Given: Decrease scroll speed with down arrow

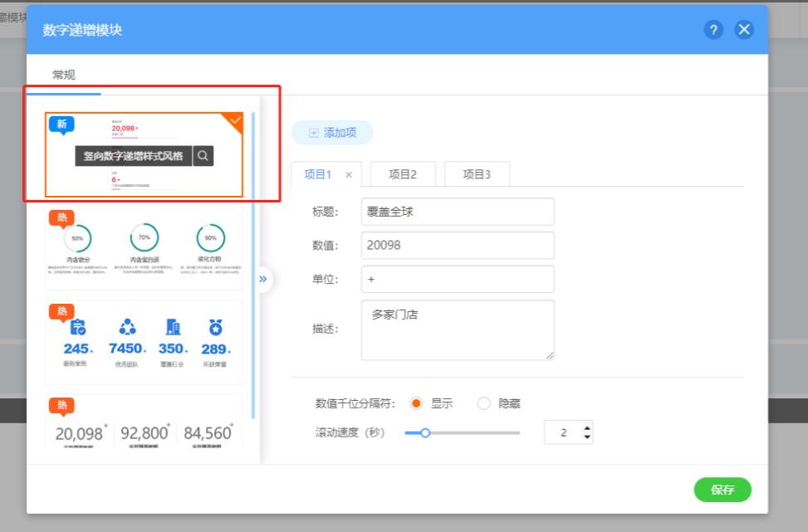Looking at the screenshot, I should (x=588, y=437).
